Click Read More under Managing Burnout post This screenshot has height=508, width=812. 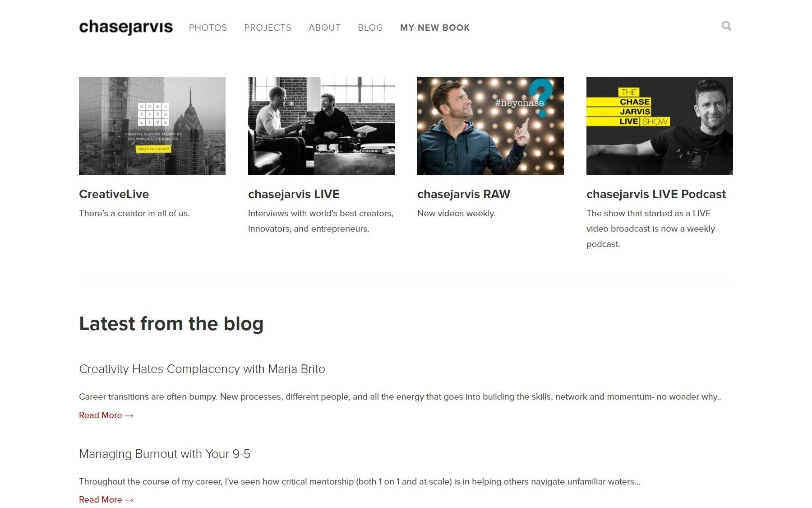[x=106, y=499]
